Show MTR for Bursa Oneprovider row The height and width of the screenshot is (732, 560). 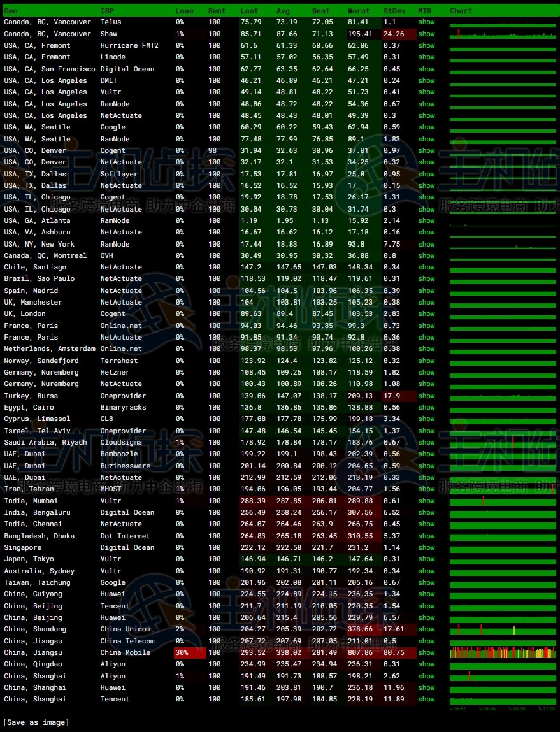[x=426, y=396]
